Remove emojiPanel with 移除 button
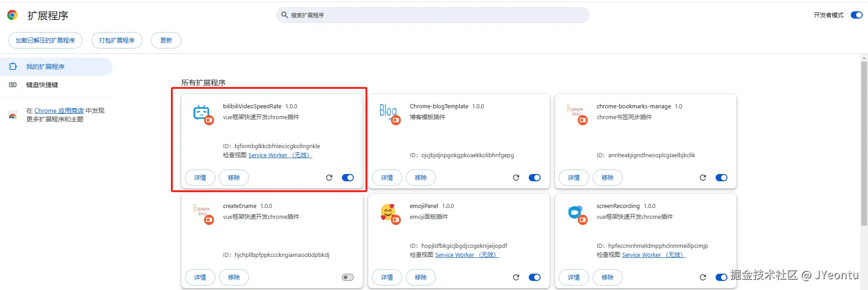The height and width of the screenshot is (290, 868). tap(421, 277)
